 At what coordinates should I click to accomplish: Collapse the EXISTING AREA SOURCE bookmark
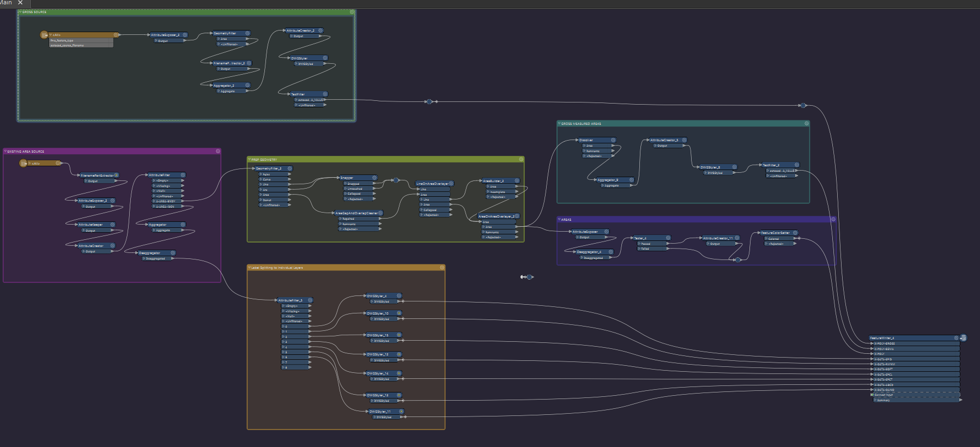point(5,152)
